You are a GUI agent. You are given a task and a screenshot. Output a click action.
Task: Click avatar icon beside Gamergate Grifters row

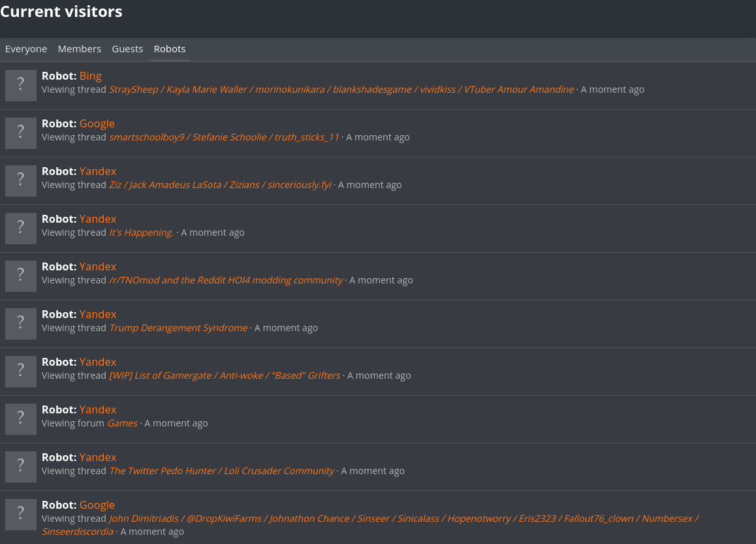(21, 372)
